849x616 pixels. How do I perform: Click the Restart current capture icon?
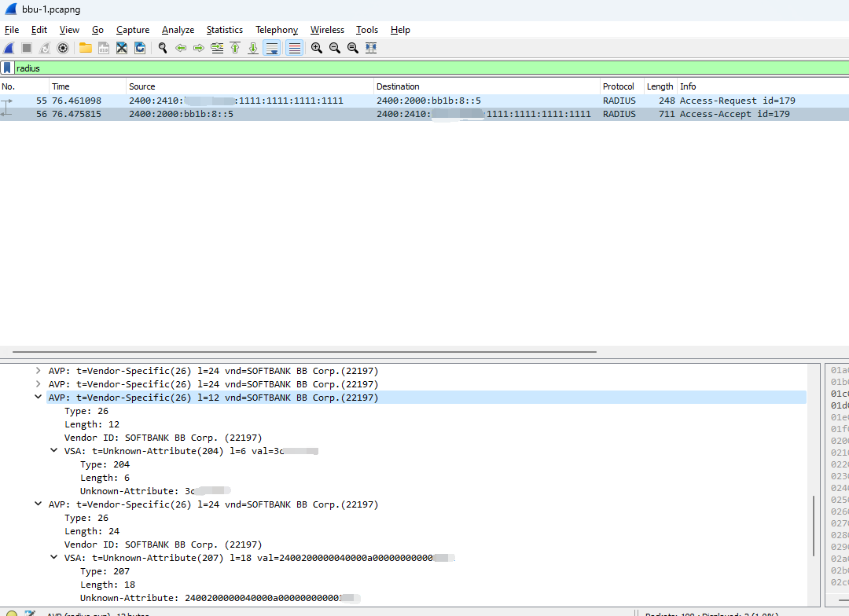point(44,48)
